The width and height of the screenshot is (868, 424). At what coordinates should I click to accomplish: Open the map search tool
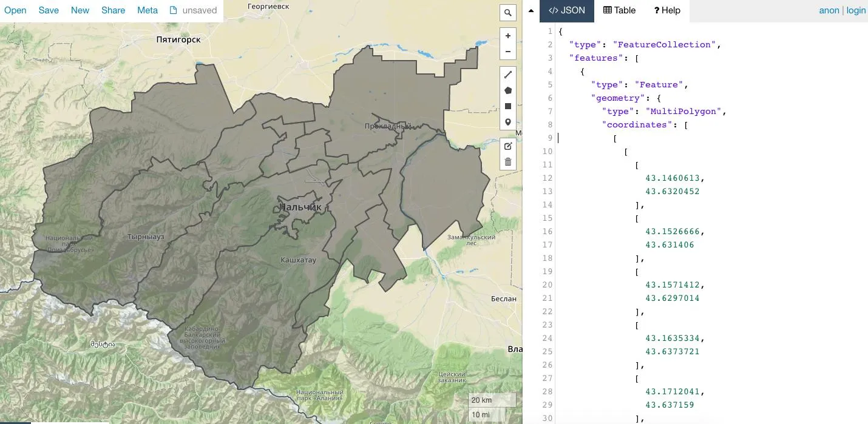(x=508, y=12)
